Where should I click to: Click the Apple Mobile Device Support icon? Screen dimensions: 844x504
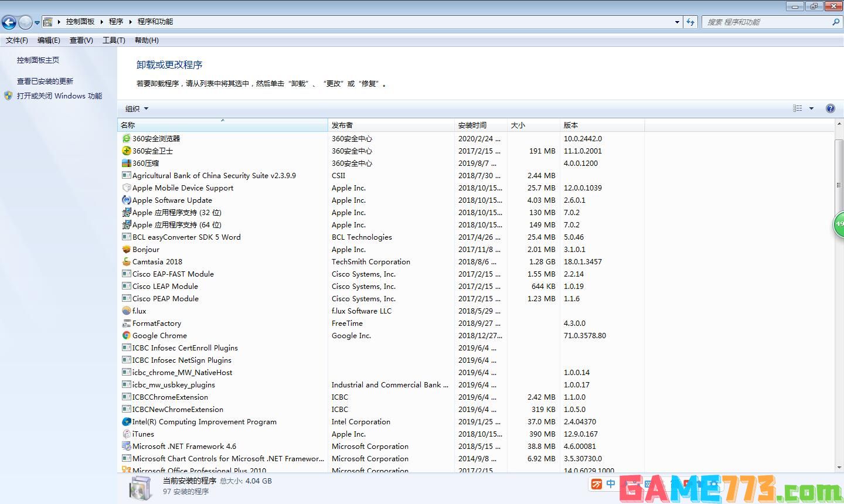[126, 188]
